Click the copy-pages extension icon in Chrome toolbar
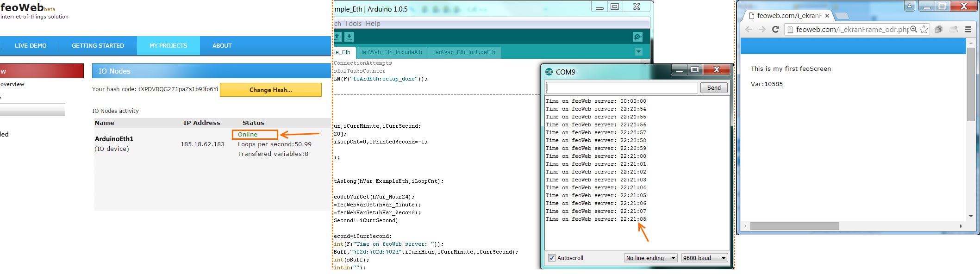 (938, 29)
